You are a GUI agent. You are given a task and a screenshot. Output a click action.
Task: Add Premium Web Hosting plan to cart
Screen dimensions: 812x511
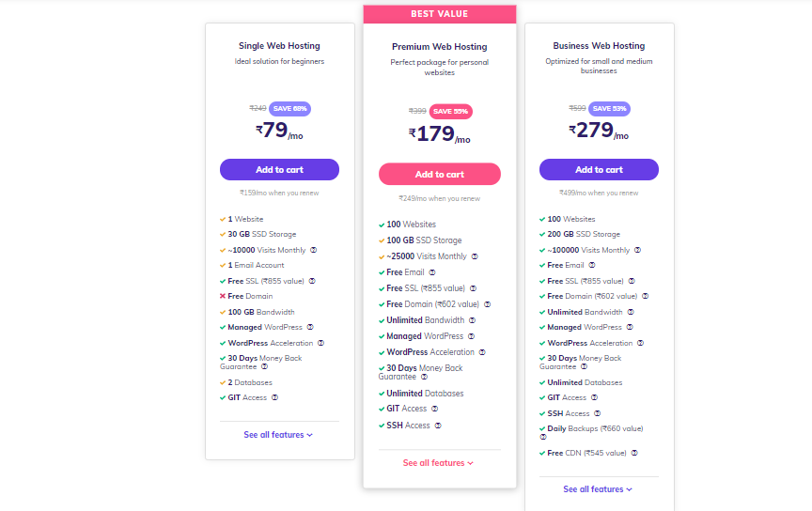[x=439, y=175]
